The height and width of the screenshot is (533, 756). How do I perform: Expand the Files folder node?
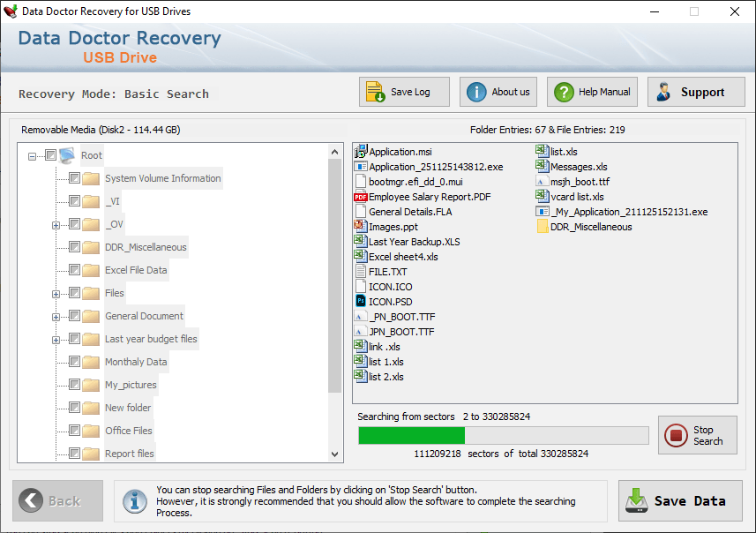click(x=56, y=294)
